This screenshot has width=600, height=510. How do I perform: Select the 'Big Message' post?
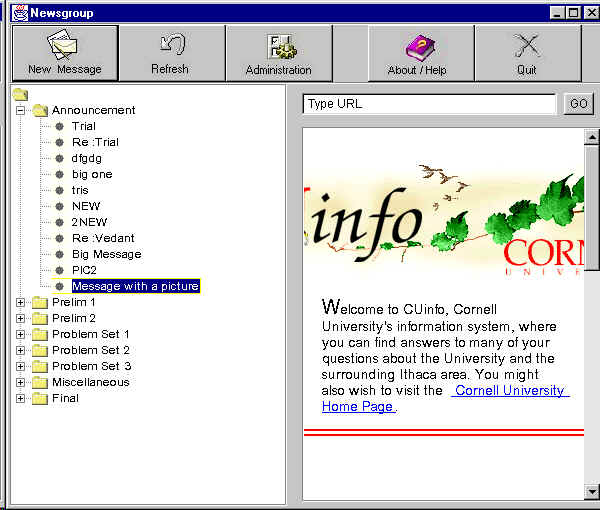pyautogui.click(x=106, y=254)
